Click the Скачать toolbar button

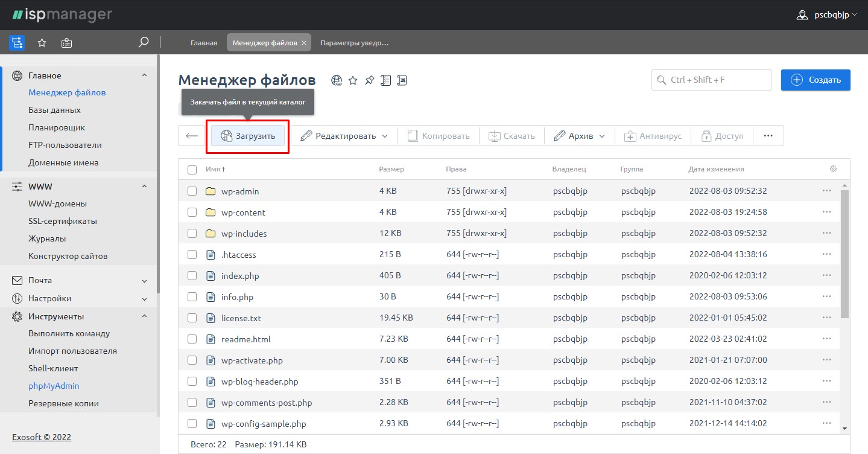coord(512,136)
